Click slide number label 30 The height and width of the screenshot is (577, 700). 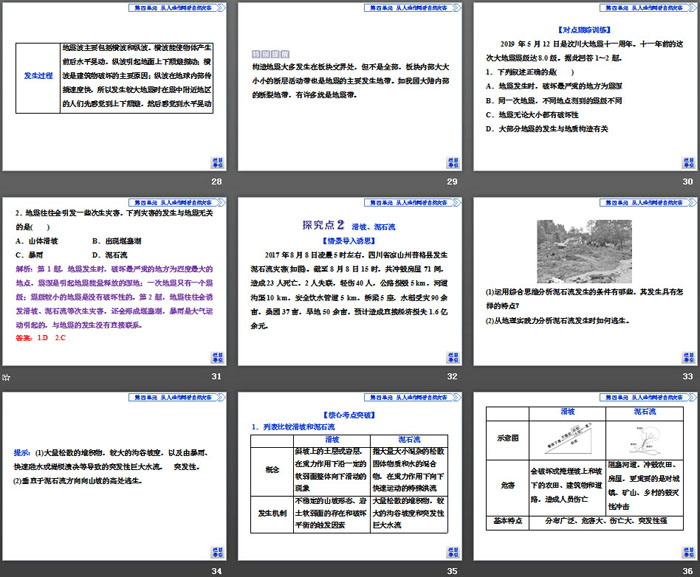(688, 181)
